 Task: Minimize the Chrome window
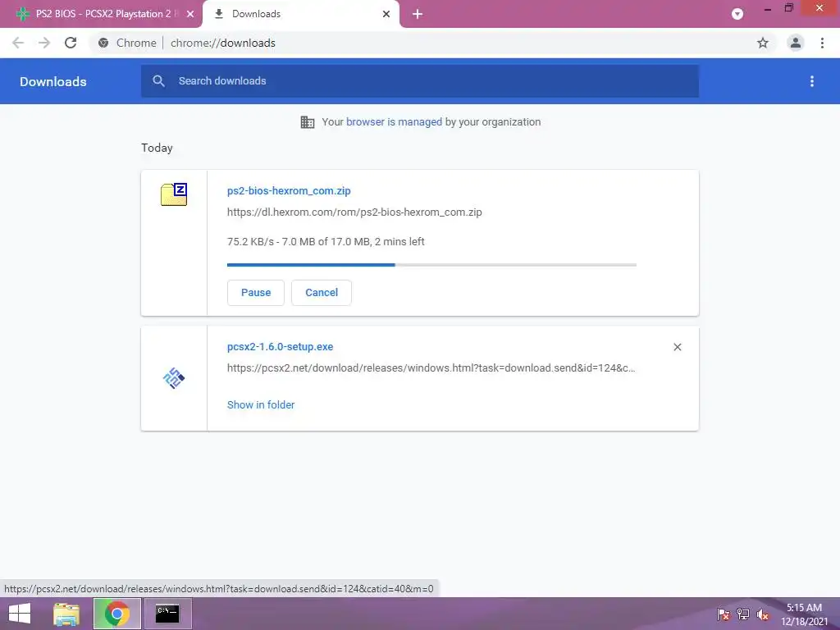click(768, 9)
